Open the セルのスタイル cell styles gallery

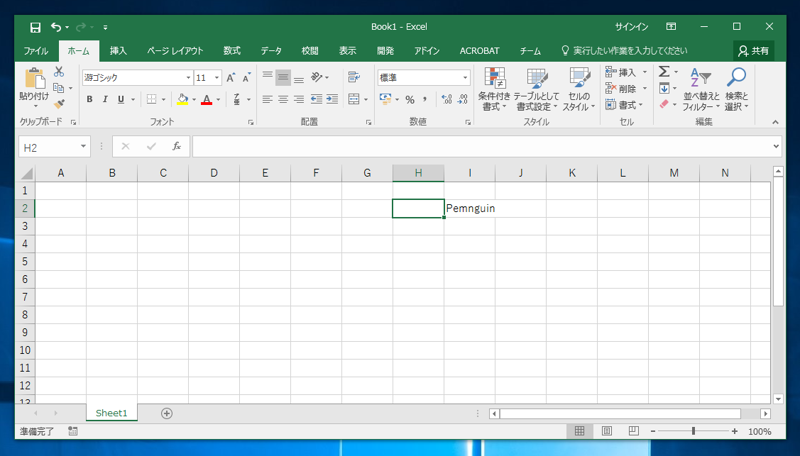click(x=579, y=89)
